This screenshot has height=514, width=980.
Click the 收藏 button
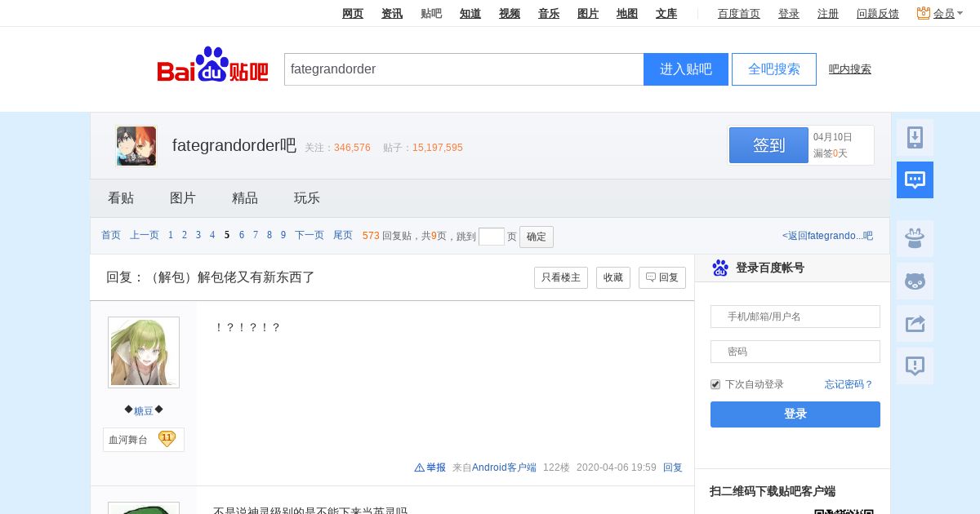[x=613, y=277]
